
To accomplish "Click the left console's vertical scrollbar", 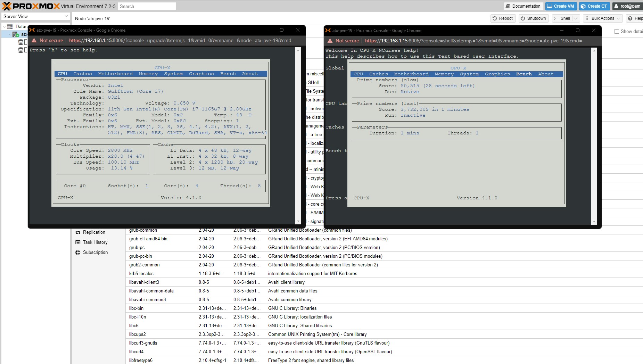I will (x=298, y=135).
